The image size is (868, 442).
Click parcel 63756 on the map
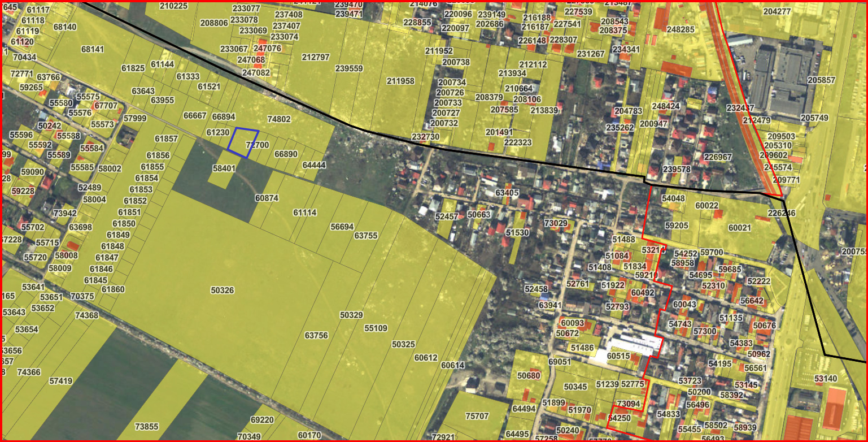pos(316,335)
